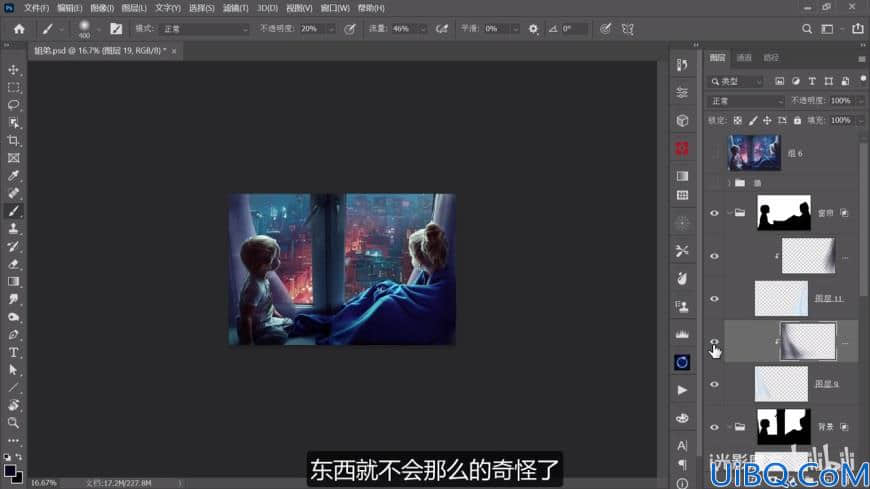Collapse the 窗帘 group
This screenshot has width=870, height=489.
click(729, 213)
